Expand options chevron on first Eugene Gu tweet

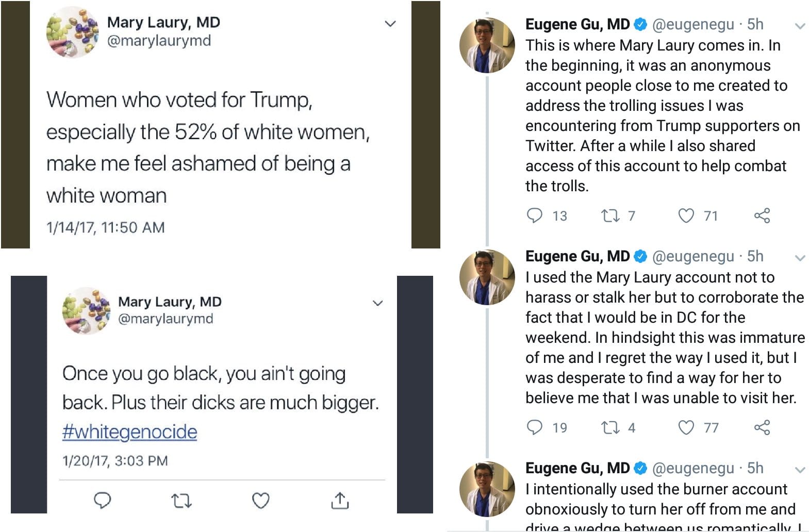(x=800, y=26)
